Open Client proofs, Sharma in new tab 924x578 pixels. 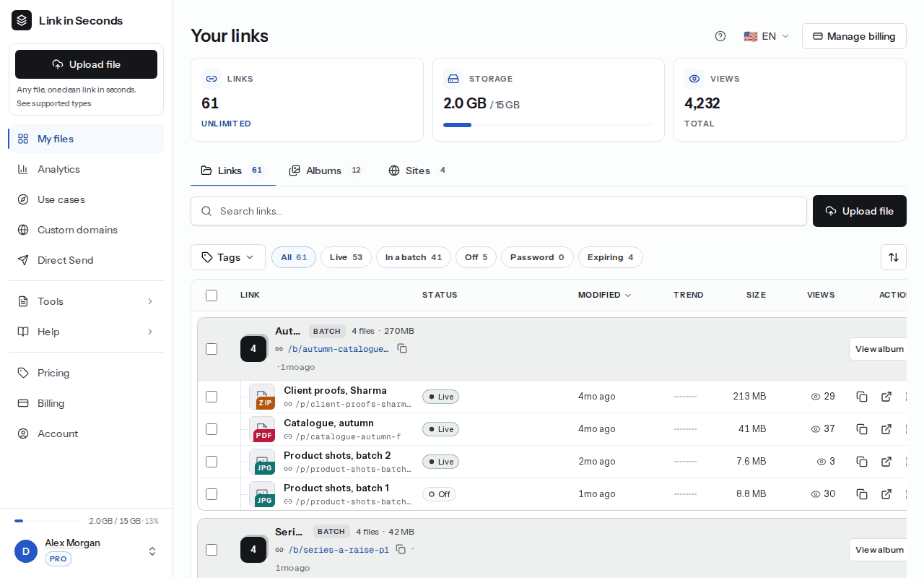[886, 397]
